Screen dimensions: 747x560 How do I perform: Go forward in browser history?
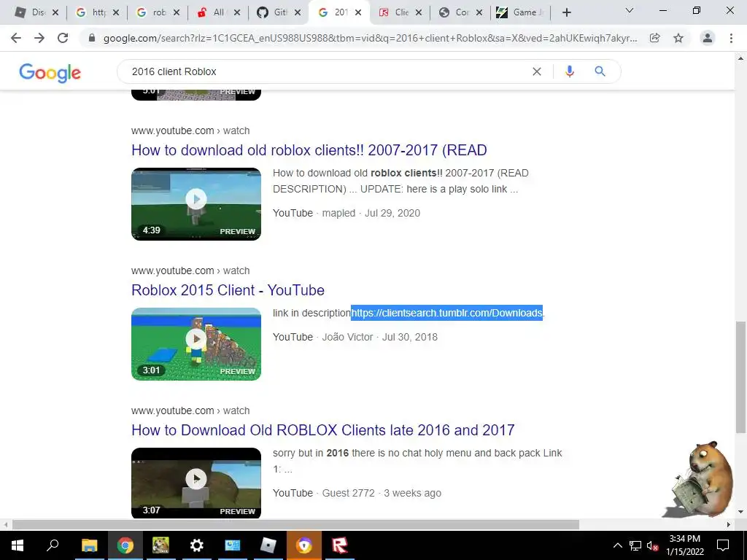click(x=39, y=38)
